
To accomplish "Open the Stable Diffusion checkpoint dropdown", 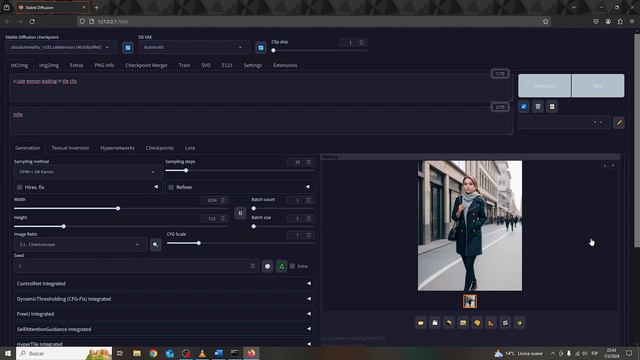I will [60, 47].
